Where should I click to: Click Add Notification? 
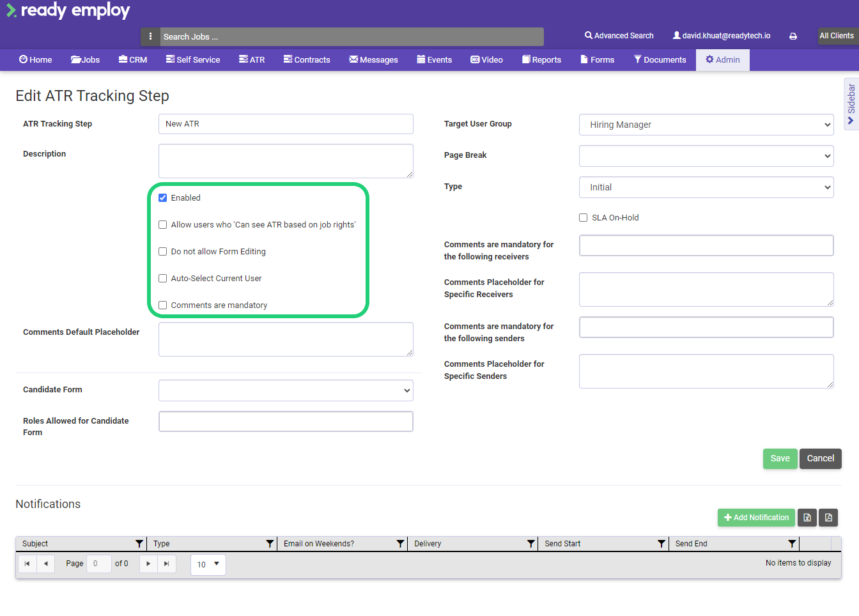click(756, 518)
